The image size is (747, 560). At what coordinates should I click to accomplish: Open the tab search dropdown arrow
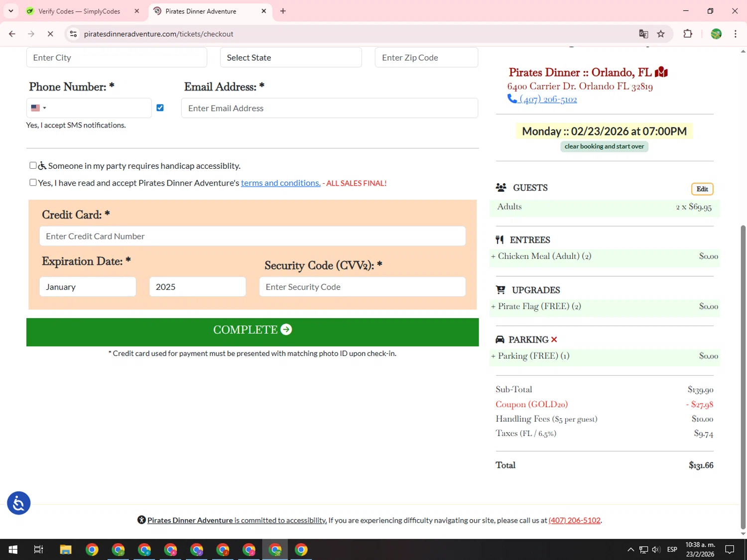[x=11, y=11]
